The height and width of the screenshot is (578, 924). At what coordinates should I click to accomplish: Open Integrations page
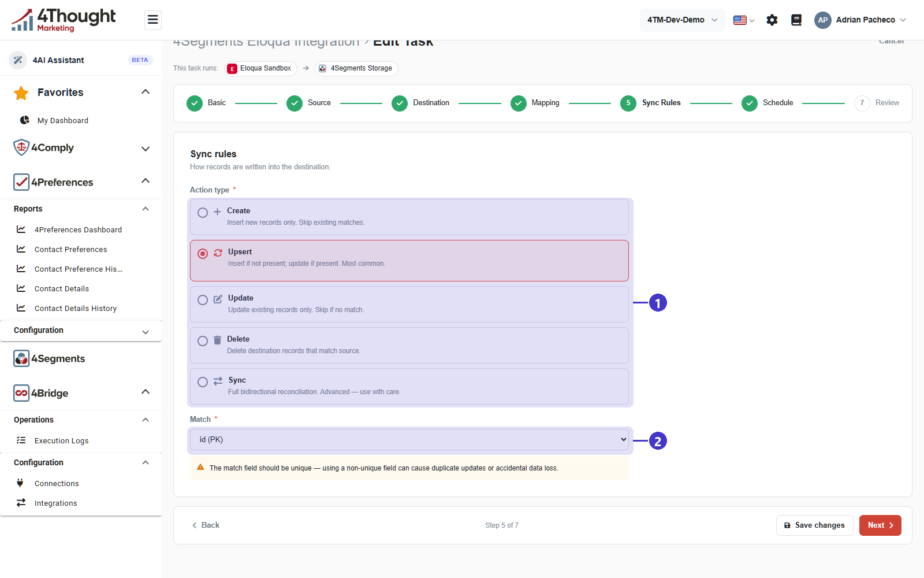coord(56,503)
